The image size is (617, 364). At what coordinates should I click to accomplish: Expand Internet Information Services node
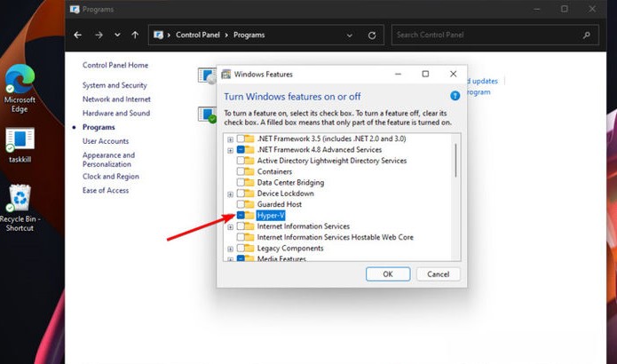(230, 227)
